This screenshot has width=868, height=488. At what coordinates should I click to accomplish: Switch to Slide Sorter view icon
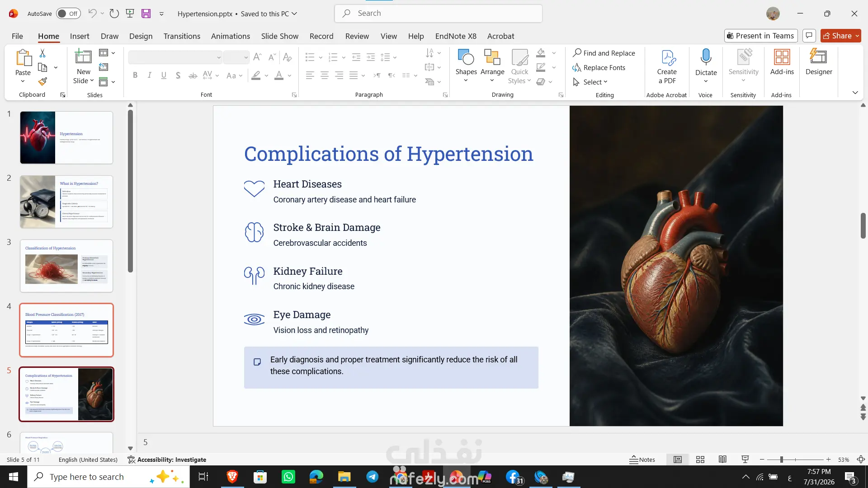[700, 460]
